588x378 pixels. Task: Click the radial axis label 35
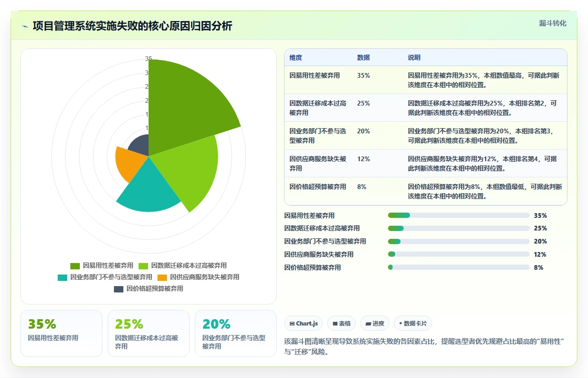(x=149, y=58)
